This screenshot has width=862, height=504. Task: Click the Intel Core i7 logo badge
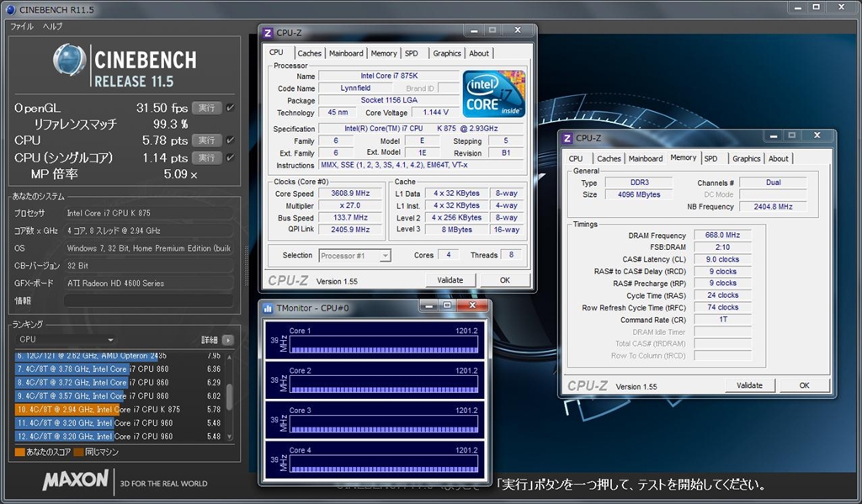click(494, 94)
